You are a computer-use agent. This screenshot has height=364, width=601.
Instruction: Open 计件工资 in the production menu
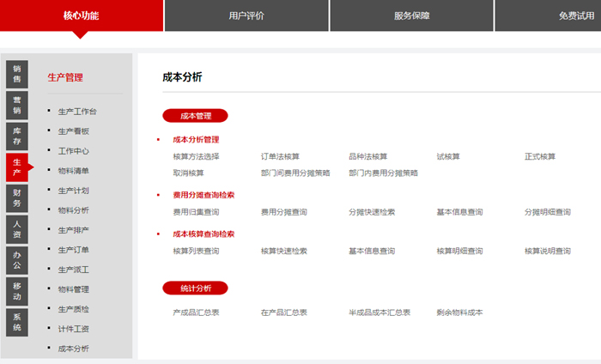coord(73,329)
